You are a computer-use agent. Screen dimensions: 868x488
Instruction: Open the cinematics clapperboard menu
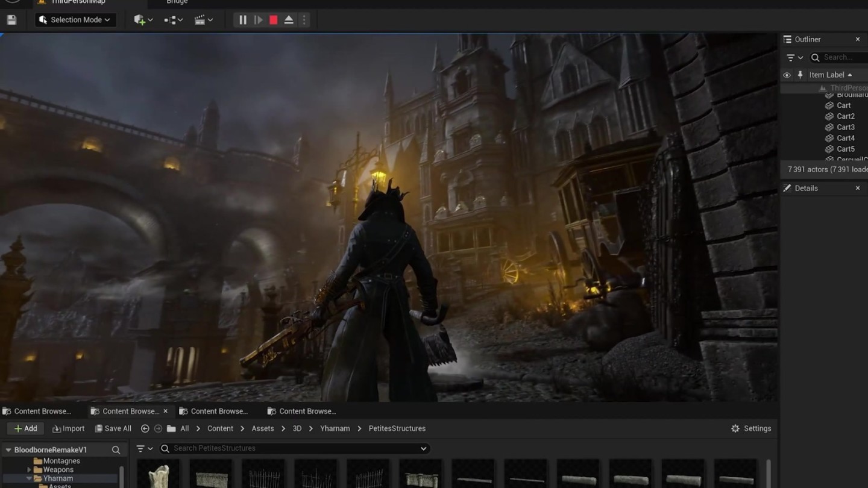204,20
